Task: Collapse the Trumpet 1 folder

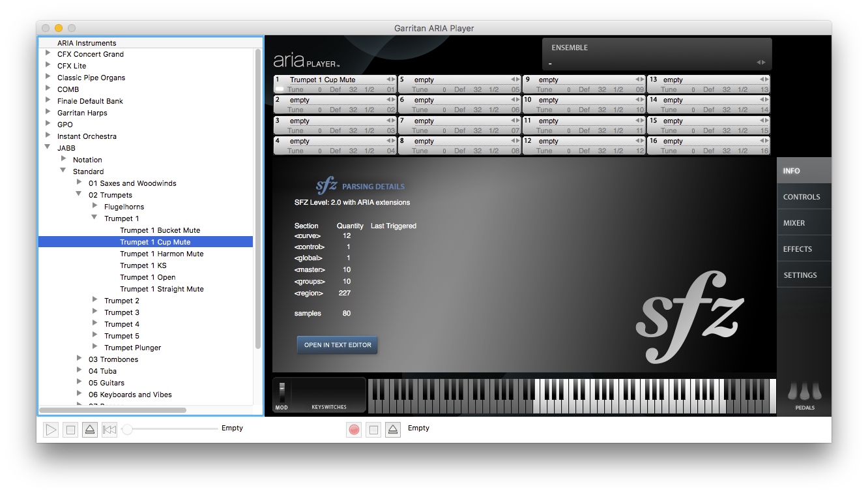Action: click(x=95, y=218)
